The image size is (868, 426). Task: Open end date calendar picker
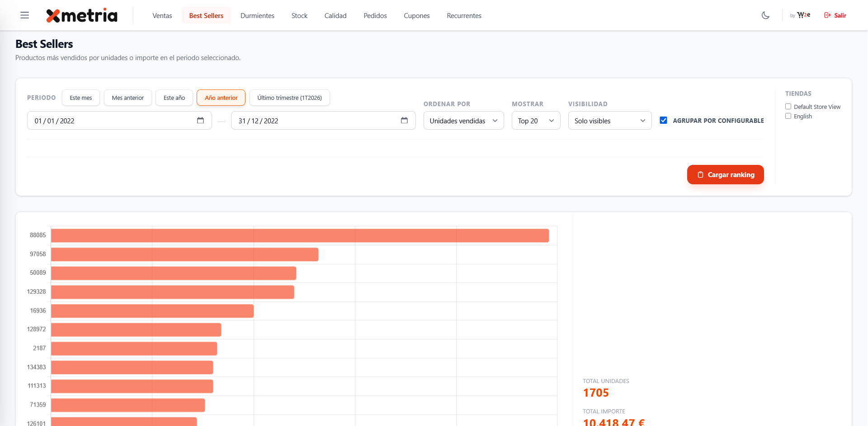point(404,120)
